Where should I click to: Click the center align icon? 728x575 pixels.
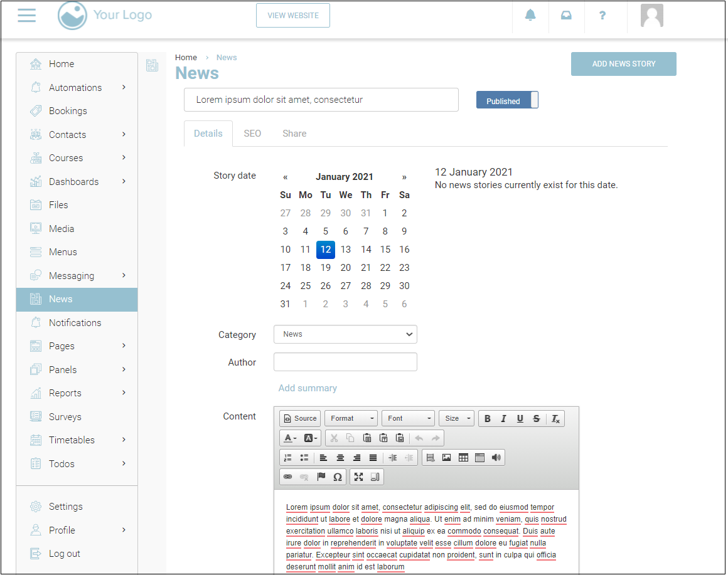[340, 458]
